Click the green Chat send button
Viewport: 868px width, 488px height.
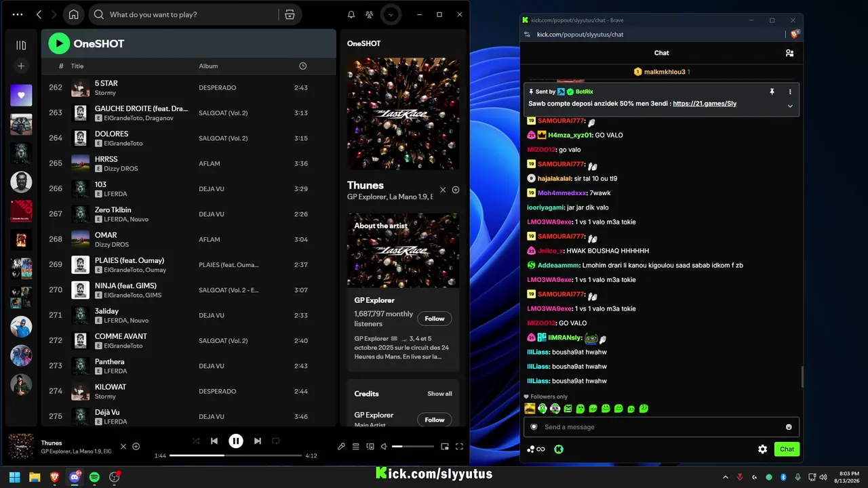[787, 449]
